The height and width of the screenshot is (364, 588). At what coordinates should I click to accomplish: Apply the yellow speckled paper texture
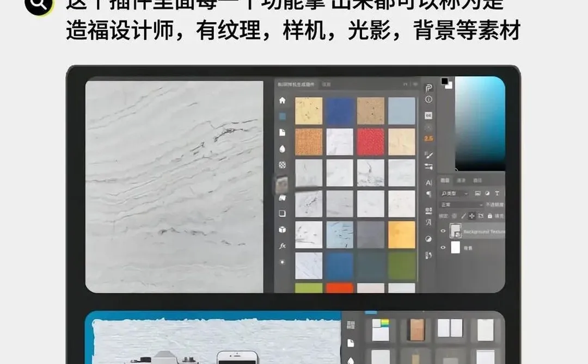(x=309, y=111)
